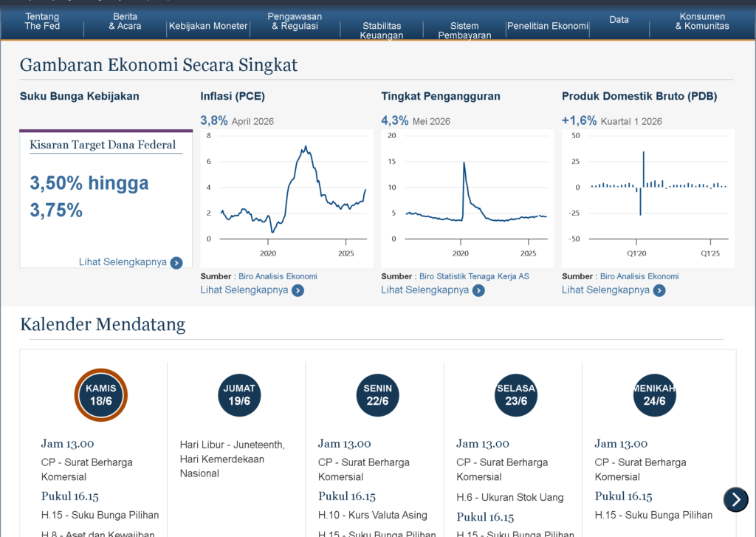Open H.6 - Ukuran Stok Uang on Selasa
This screenshot has width=756, height=537.
510,497
